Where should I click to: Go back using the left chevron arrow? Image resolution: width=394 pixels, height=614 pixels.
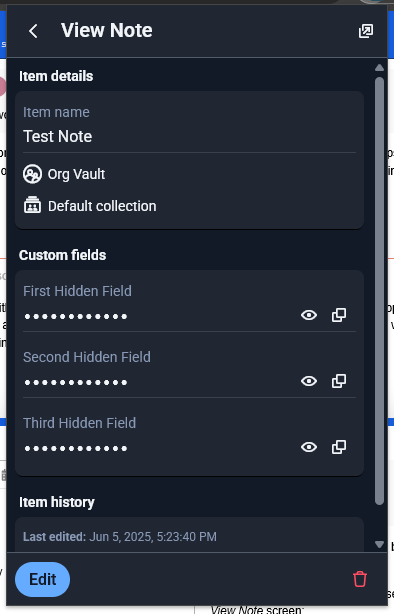point(33,31)
